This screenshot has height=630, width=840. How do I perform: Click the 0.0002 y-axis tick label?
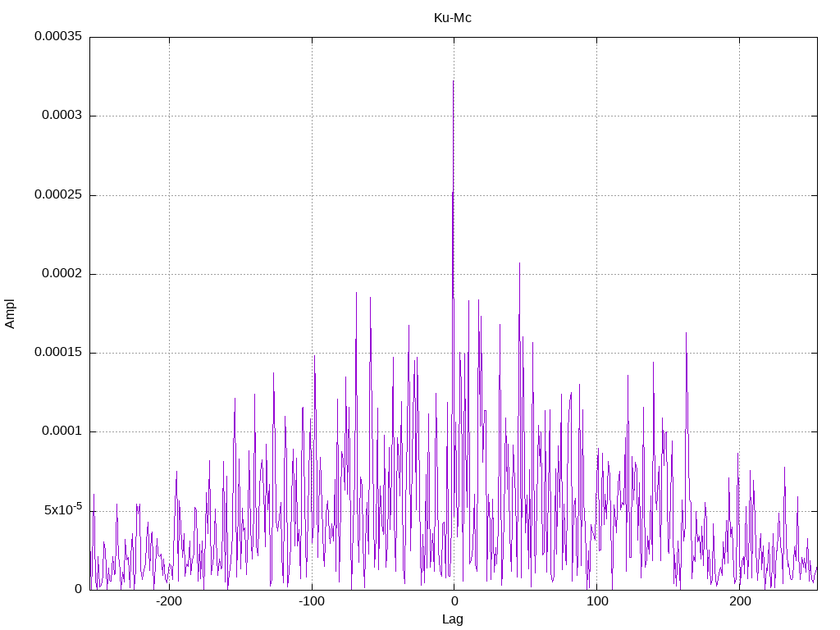pos(62,274)
